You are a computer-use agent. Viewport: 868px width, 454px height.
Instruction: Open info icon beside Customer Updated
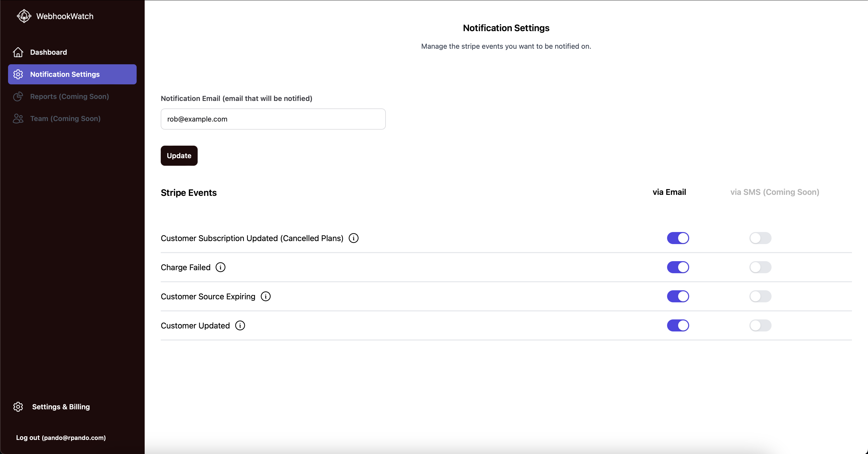point(240,325)
